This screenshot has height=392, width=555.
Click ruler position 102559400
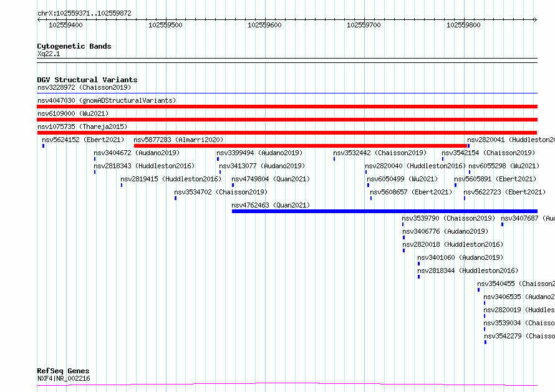65,25
